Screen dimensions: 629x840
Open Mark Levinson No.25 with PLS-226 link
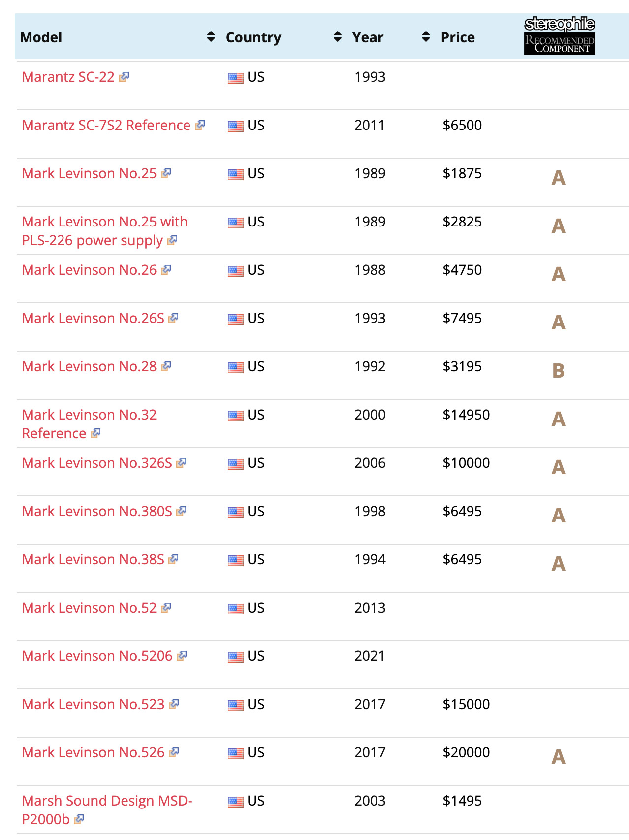coord(104,222)
